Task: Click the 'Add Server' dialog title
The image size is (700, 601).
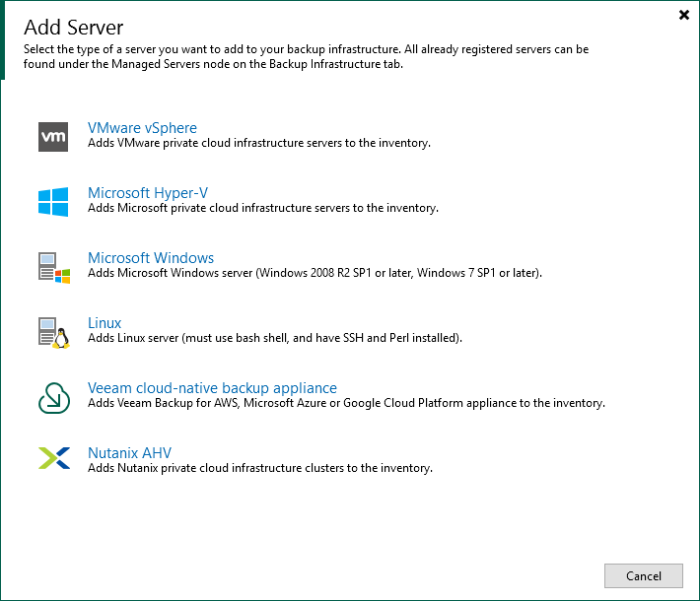Action: [x=74, y=27]
